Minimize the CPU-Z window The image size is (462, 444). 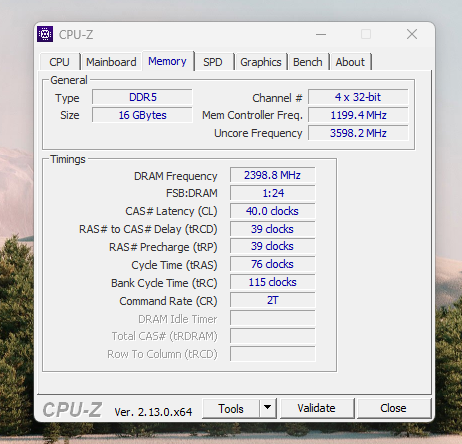click(321, 34)
